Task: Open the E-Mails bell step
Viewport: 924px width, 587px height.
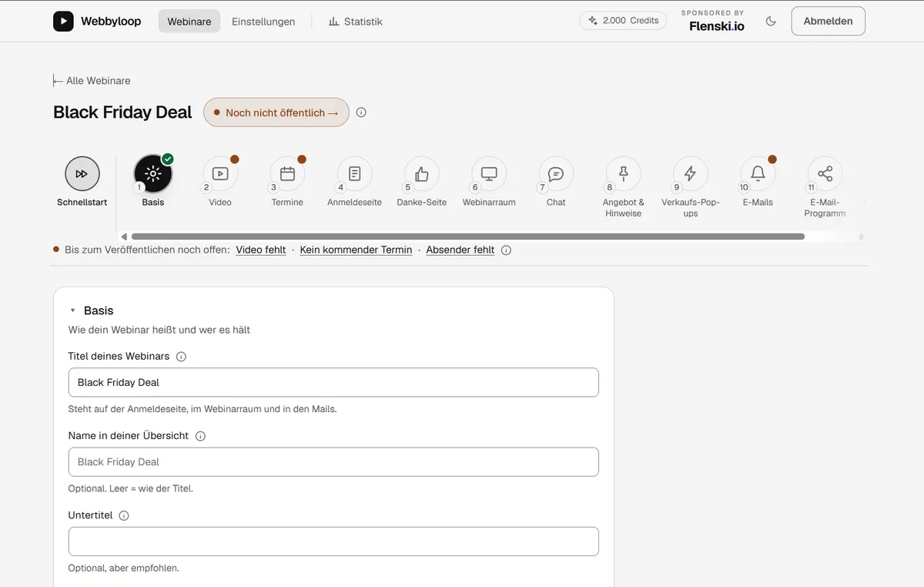Action: coord(758,174)
